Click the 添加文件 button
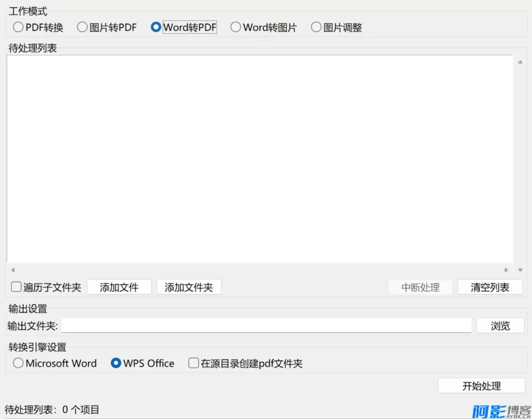 [x=119, y=287]
